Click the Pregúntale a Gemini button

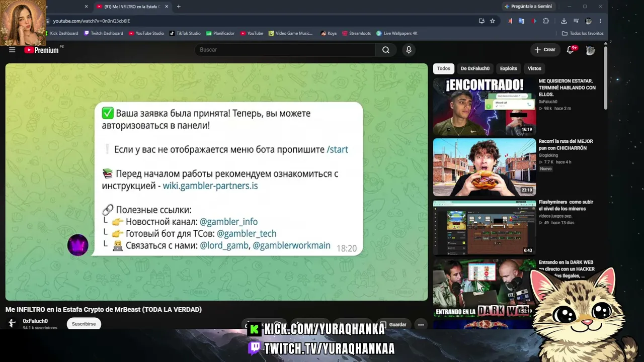[x=528, y=7]
